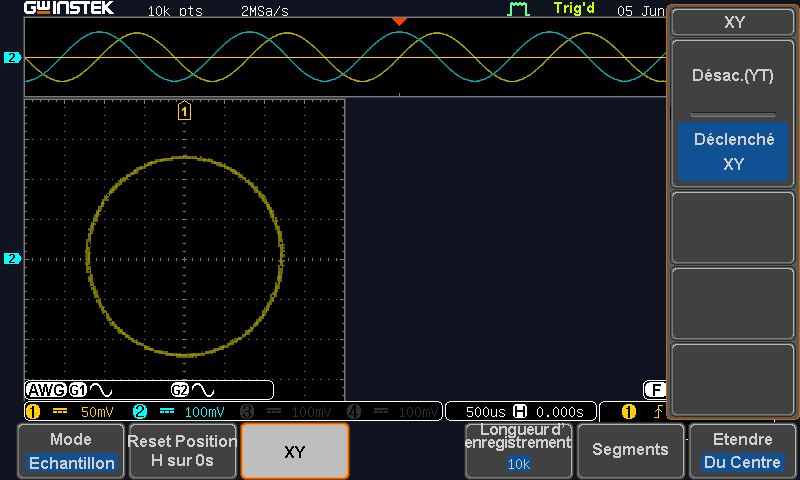The height and width of the screenshot is (480, 800).
Task: Click the channel 2 cyan indicator icon
Action: coord(140,412)
